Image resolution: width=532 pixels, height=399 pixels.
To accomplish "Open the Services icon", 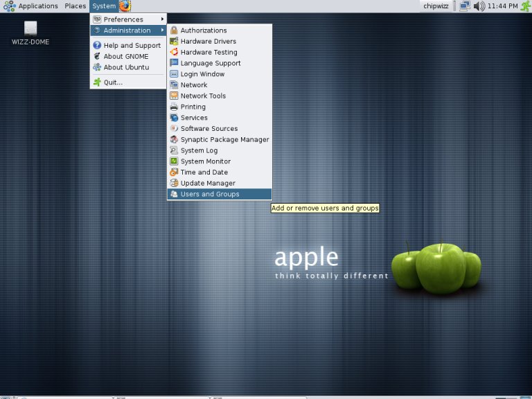I will pos(174,117).
